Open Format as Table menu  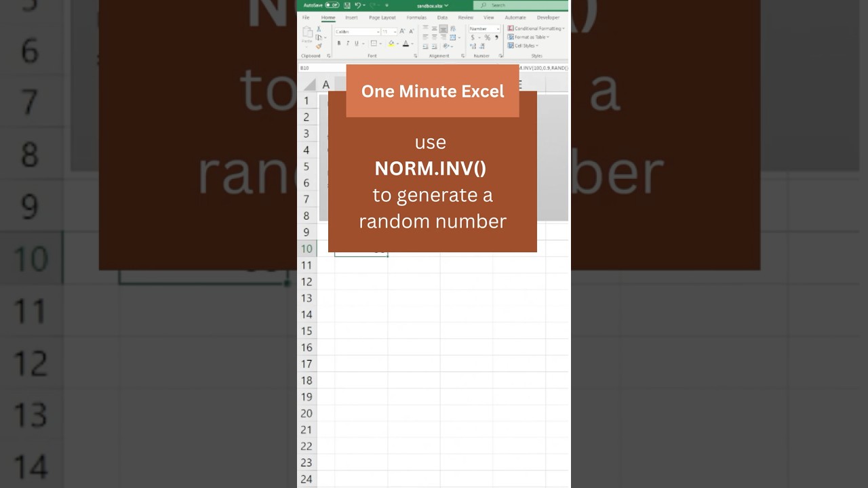[528, 37]
